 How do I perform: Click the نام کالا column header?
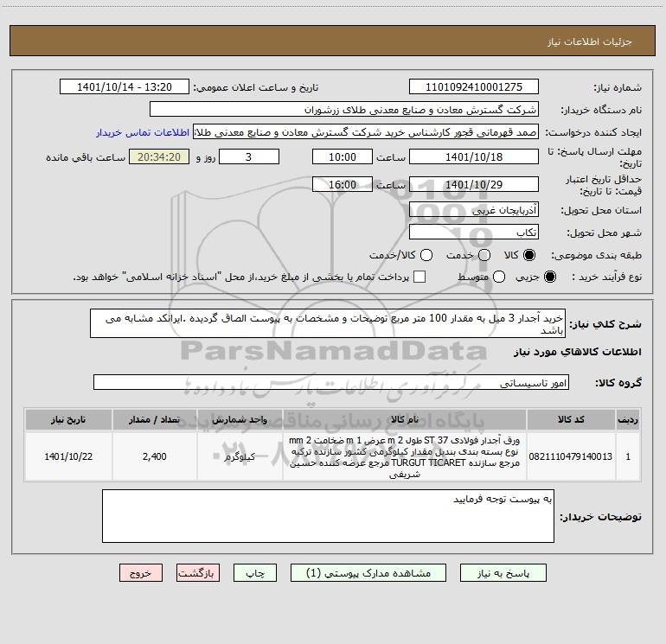point(405,419)
